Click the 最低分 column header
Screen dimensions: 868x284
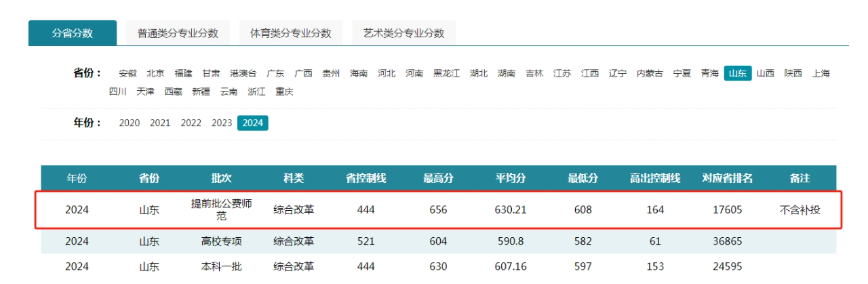583,178
